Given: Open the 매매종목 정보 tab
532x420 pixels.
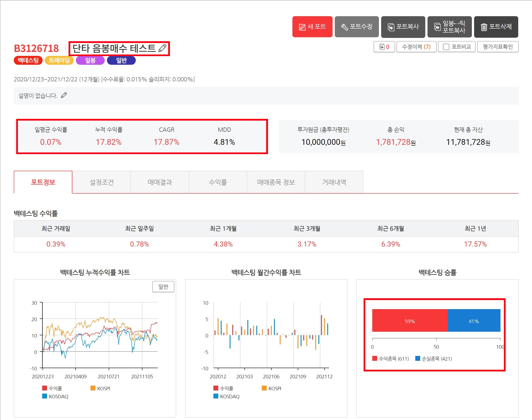Looking at the screenshot, I should (276, 182).
